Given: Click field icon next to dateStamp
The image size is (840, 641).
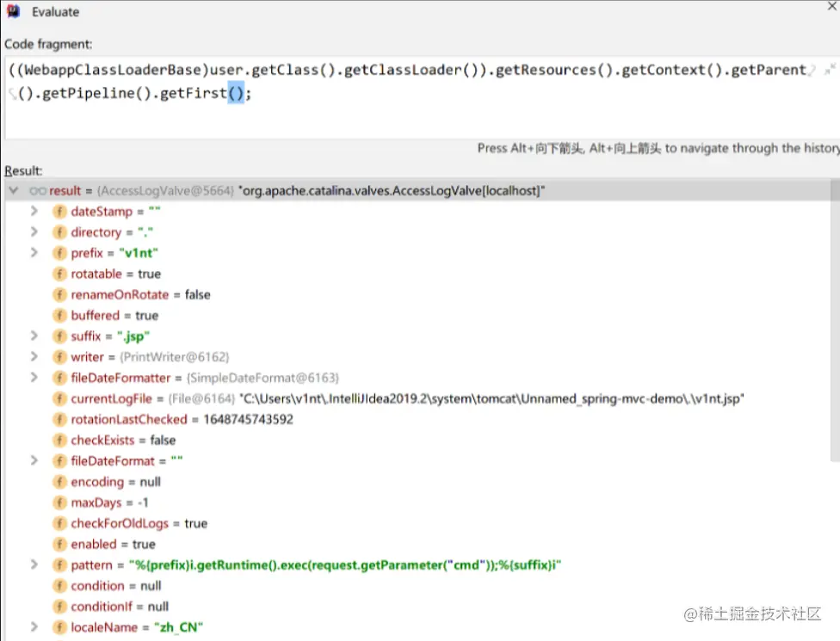Looking at the screenshot, I should coord(59,212).
